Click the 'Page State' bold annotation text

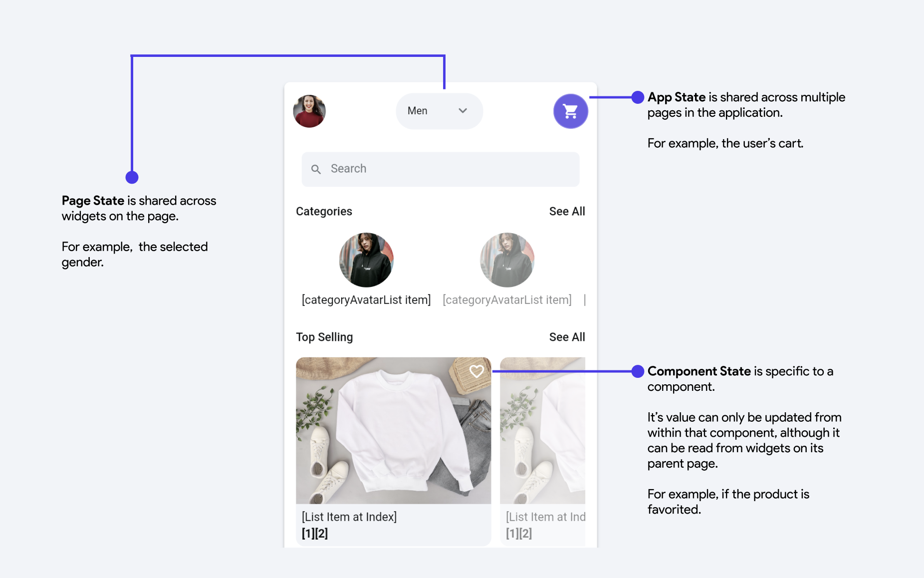pyautogui.click(x=93, y=201)
